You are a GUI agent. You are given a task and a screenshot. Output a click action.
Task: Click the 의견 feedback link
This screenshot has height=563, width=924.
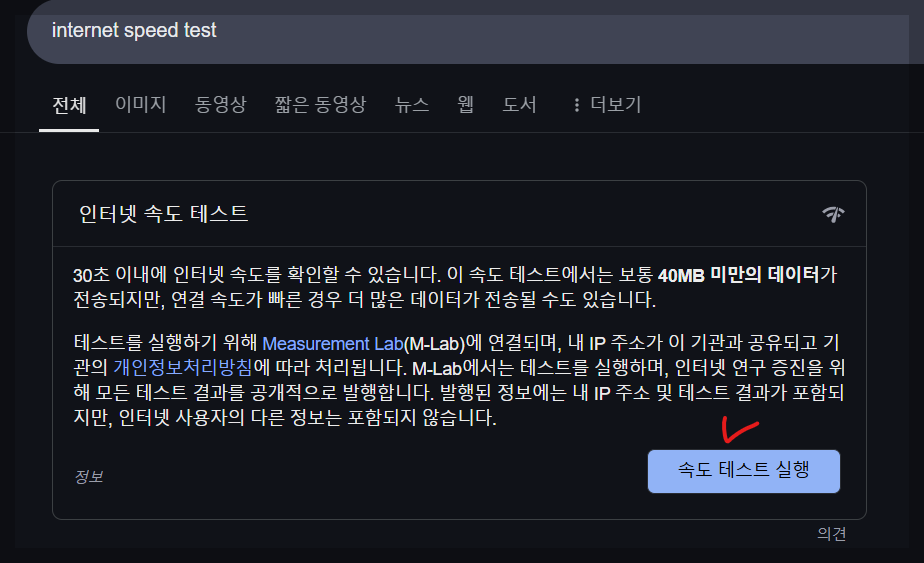(x=831, y=534)
